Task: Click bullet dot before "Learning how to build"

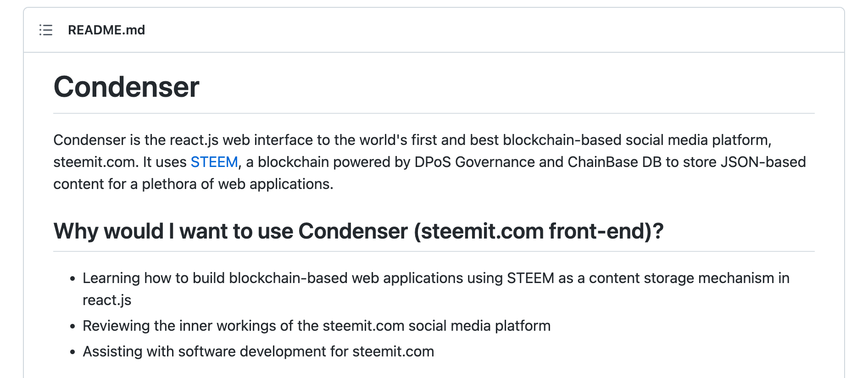Action: [x=72, y=278]
